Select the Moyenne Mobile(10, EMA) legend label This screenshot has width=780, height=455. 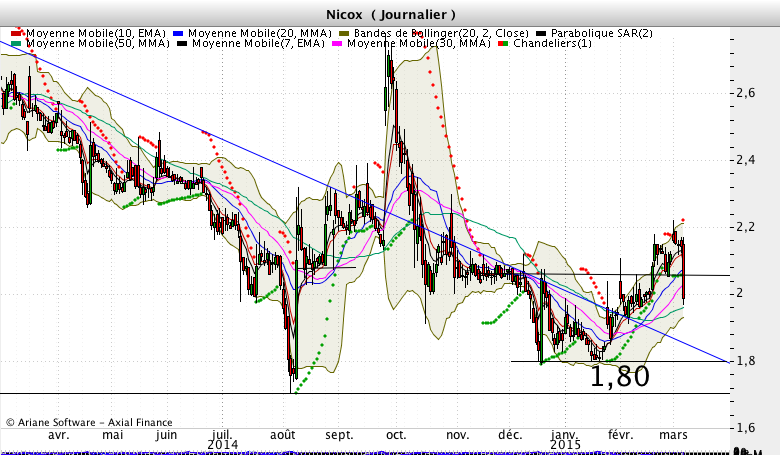click(x=96, y=33)
